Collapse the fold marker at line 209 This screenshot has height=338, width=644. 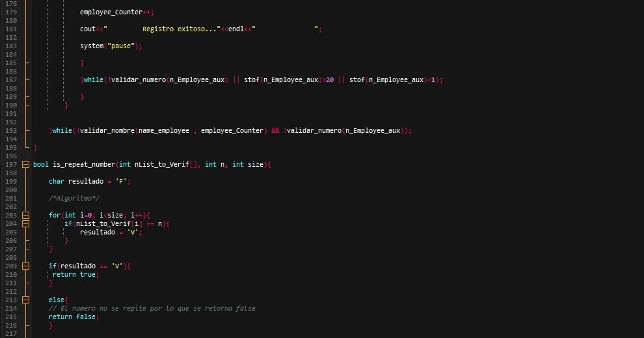pyautogui.click(x=25, y=266)
